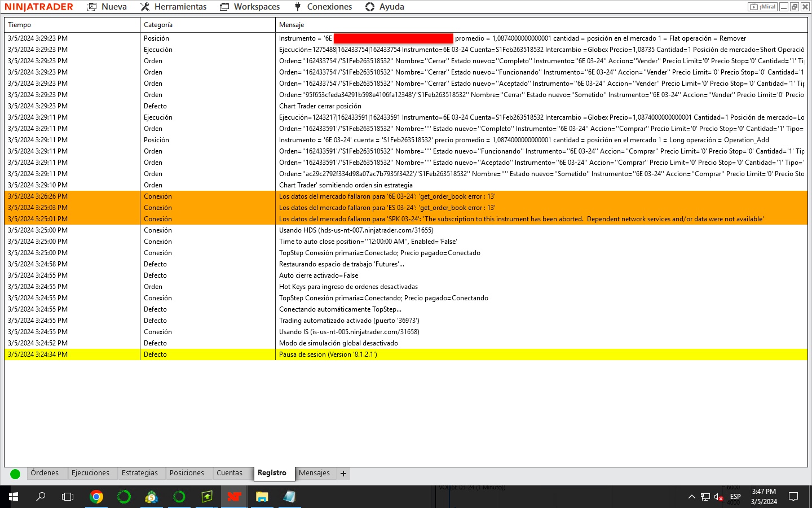
Task: Select 'Modo de simulación global desactivado' message
Action: click(338, 343)
